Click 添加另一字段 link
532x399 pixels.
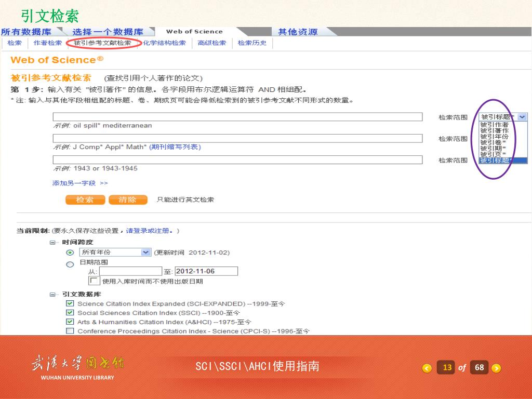(80, 183)
